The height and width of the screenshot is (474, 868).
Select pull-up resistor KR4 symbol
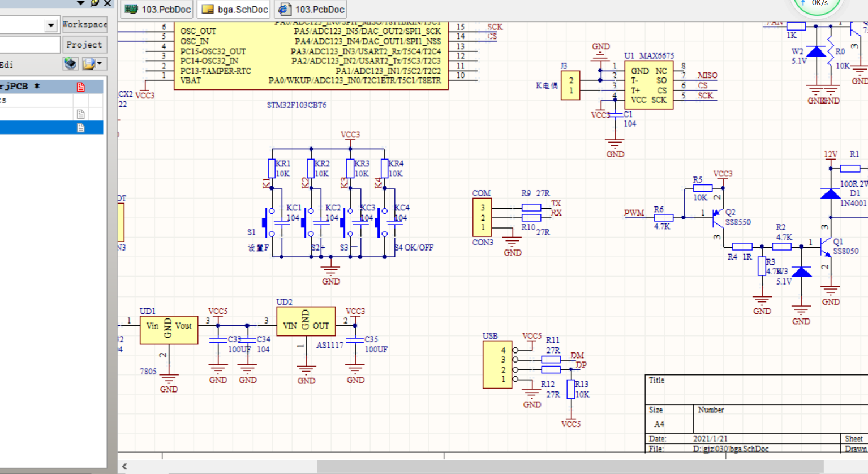[x=384, y=169]
